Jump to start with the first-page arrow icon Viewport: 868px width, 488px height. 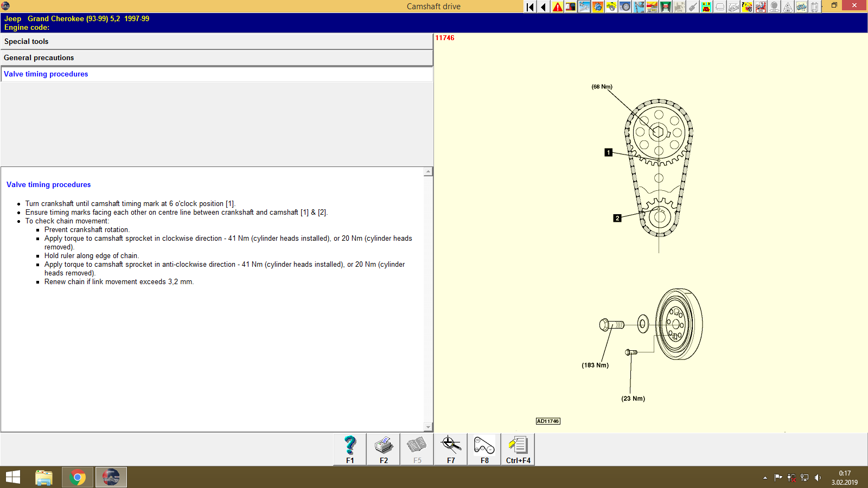coord(529,7)
